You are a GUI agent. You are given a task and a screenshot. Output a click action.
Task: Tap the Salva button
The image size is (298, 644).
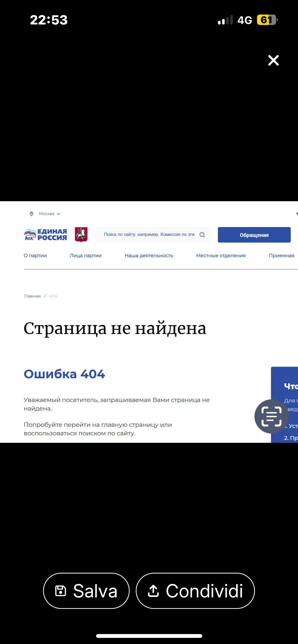(86, 591)
